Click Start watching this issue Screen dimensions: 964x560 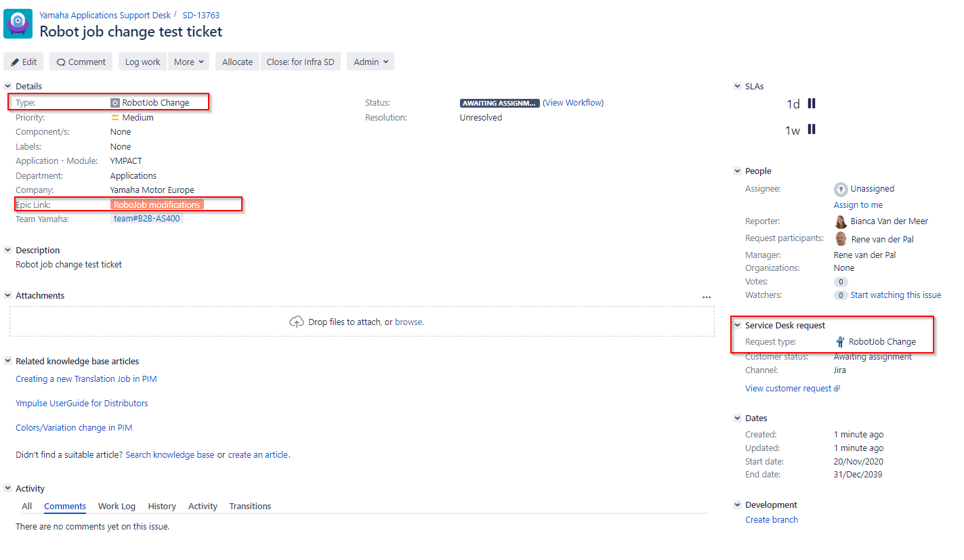(x=896, y=295)
